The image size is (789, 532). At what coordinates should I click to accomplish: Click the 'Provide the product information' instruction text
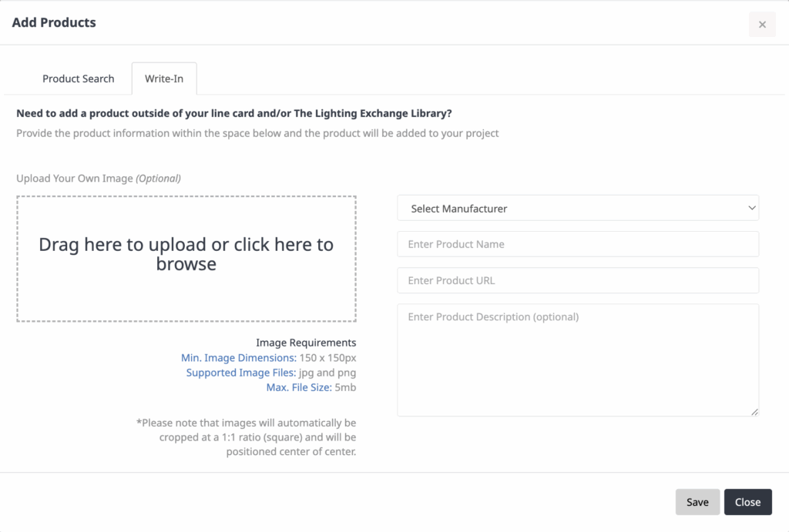pyautogui.click(x=257, y=133)
